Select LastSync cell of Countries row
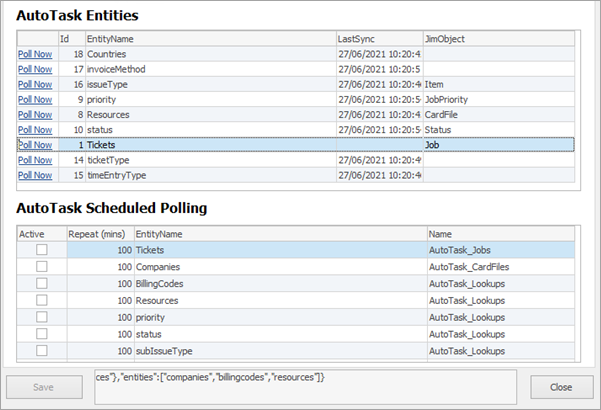601x410 pixels. (x=380, y=54)
